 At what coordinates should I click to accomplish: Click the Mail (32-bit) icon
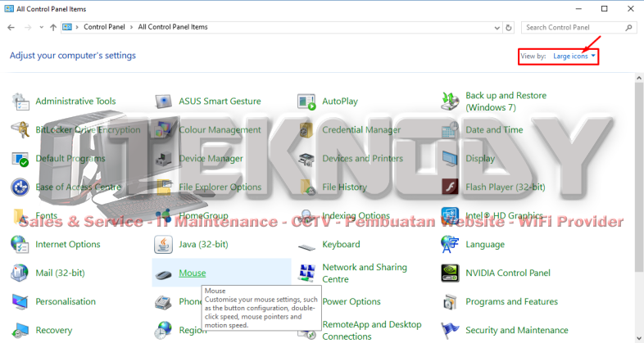click(x=20, y=273)
